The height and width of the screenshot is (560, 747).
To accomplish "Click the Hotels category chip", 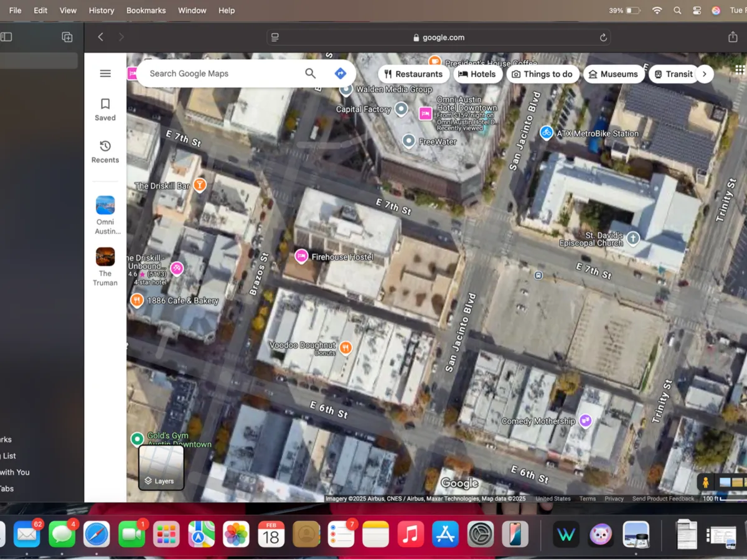I will pyautogui.click(x=477, y=74).
